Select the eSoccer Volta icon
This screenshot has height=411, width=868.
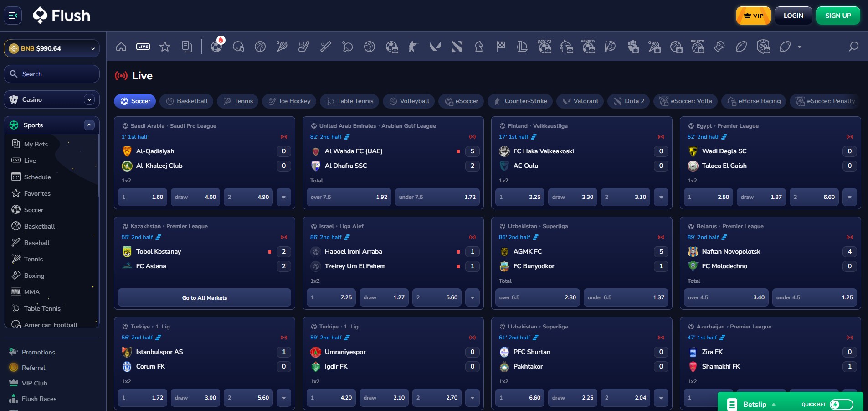point(544,47)
